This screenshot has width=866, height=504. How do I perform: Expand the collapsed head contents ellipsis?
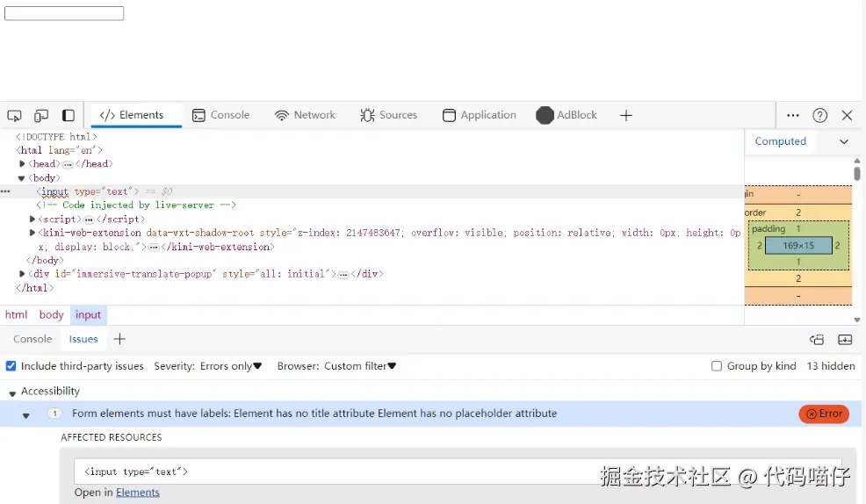[68, 164]
